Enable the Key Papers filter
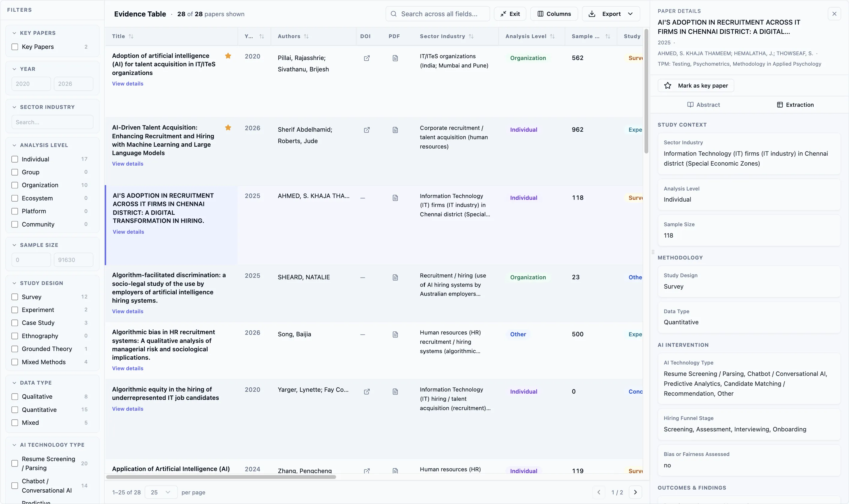 click(15, 47)
